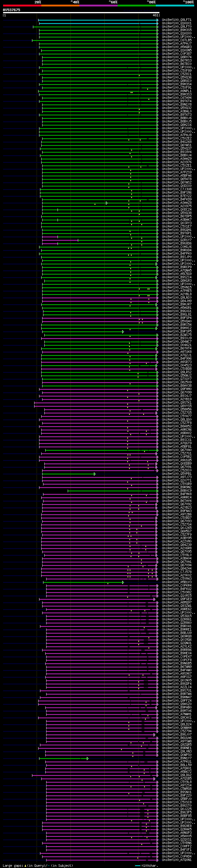Select label UniRef100_A3BAK7

[177, 219]
